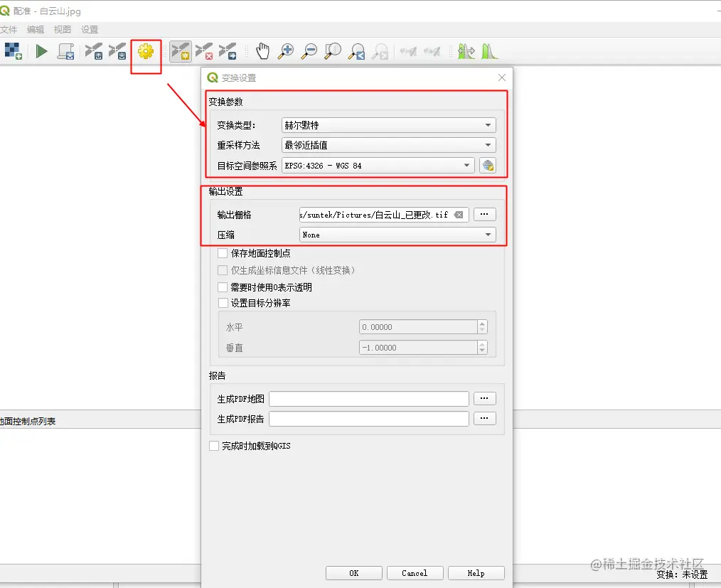Select the Add Point tool
Screen dimensions: 721x588
tap(181, 51)
